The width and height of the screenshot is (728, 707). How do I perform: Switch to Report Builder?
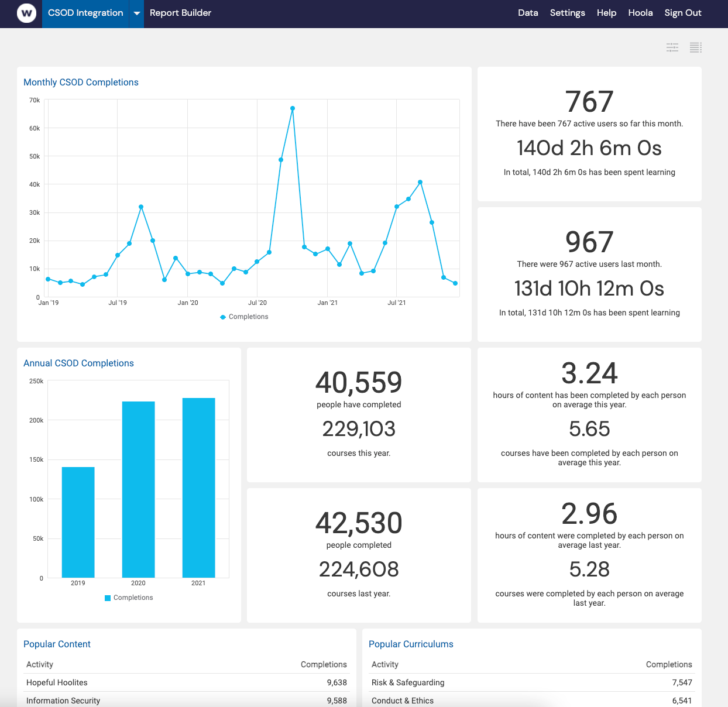pos(180,12)
